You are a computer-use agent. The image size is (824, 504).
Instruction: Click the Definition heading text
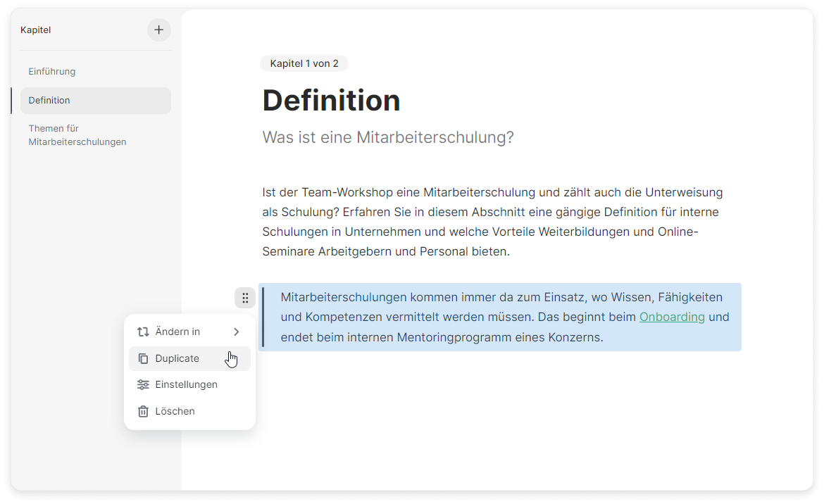[x=331, y=101]
